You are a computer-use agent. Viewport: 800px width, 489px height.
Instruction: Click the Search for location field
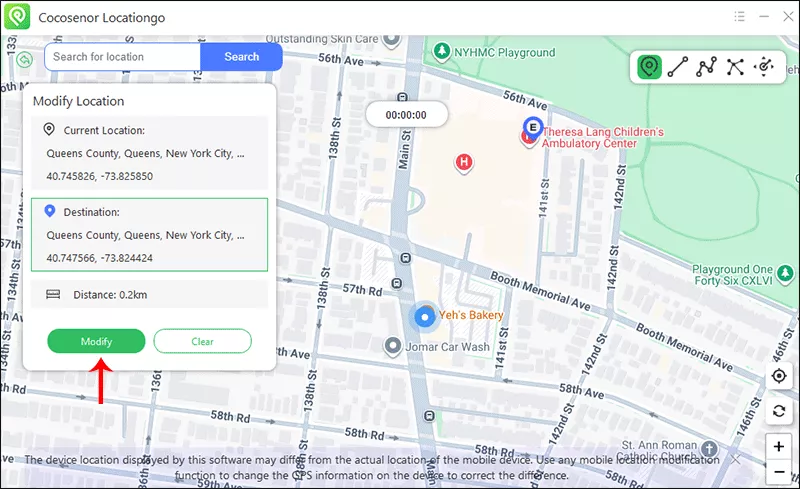pos(122,57)
